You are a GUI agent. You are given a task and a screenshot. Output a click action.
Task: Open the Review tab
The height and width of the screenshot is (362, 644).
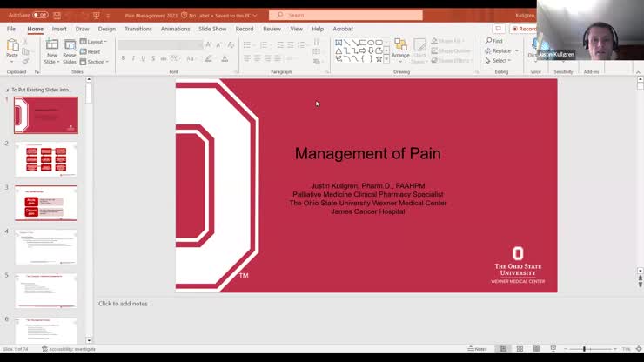click(x=272, y=29)
